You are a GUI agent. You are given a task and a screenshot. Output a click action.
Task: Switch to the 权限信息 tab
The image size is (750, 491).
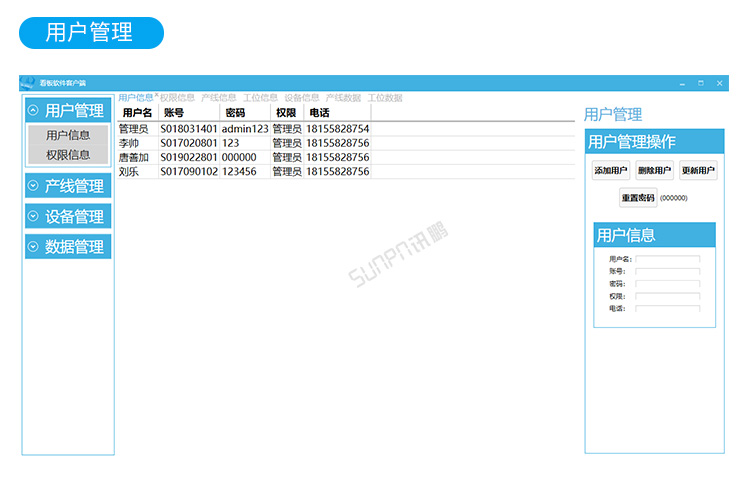(178, 98)
